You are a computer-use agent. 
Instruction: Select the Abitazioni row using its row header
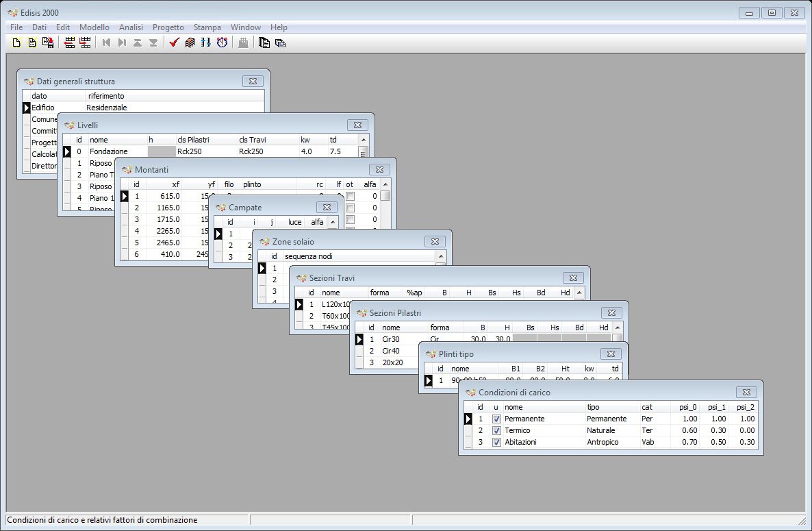point(468,443)
